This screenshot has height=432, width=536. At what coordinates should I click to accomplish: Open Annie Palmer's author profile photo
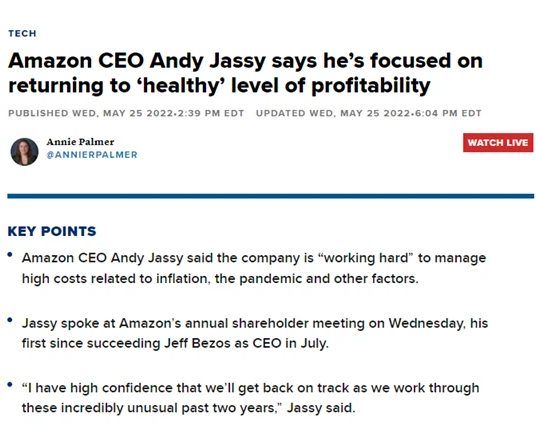[x=24, y=152]
